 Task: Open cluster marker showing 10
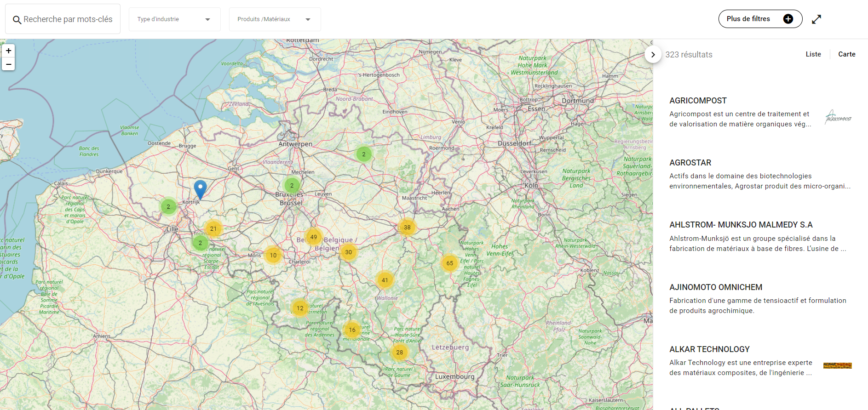[x=273, y=255]
